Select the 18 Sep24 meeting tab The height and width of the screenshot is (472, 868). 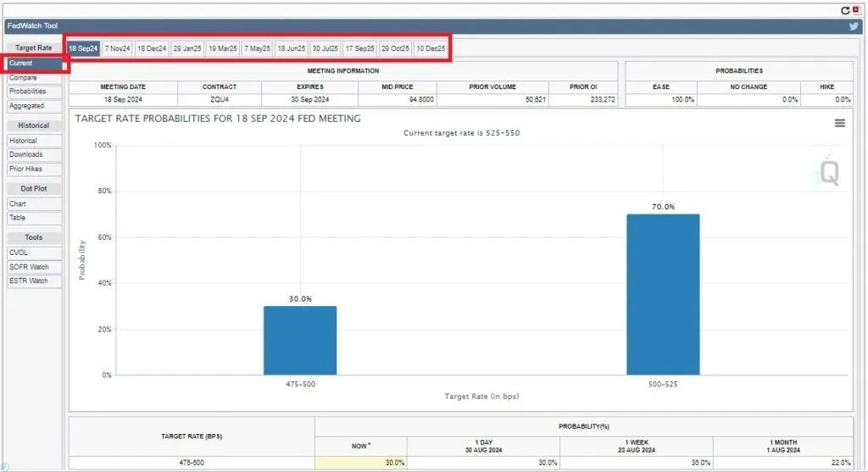point(83,48)
